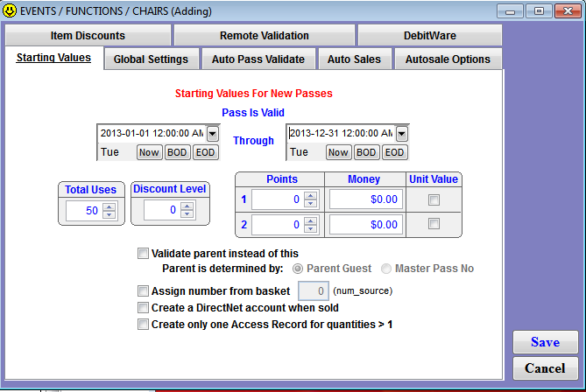Click the Money row 1 field
Screen dimensions: 586x392
coord(366,199)
